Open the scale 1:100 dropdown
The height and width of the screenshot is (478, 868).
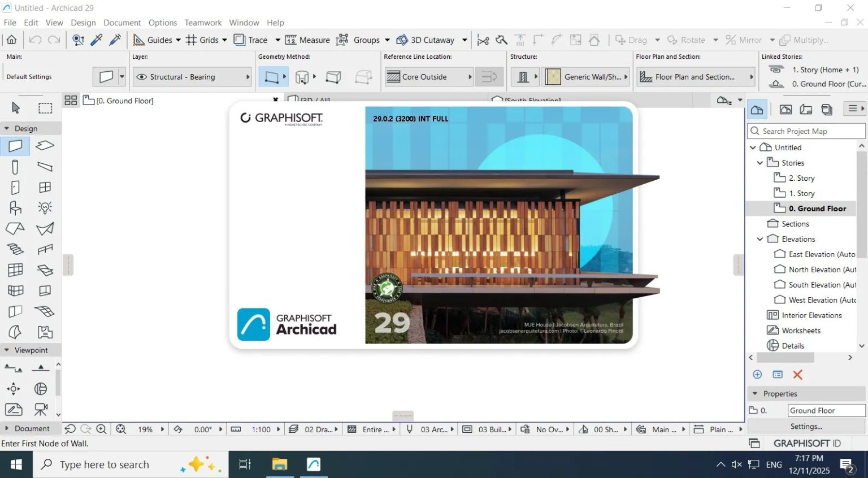pyautogui.click(x=261, y=429)
